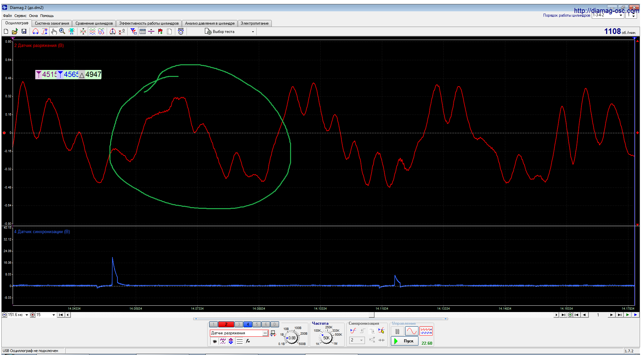644x355 pixels.
Task: Click the horizontal split line icon
Action: pyautogui.click(x=151, y=31)
